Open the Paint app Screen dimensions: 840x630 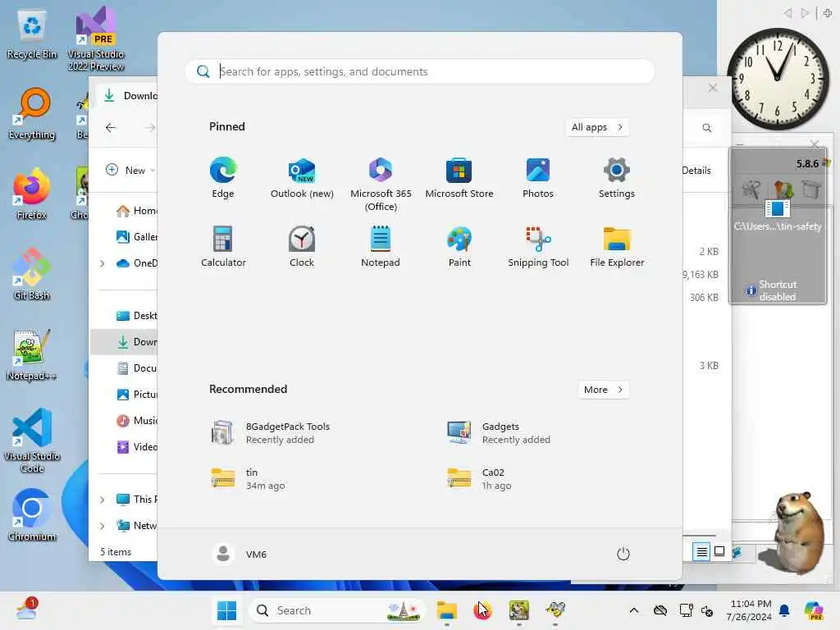coord(459,246)
